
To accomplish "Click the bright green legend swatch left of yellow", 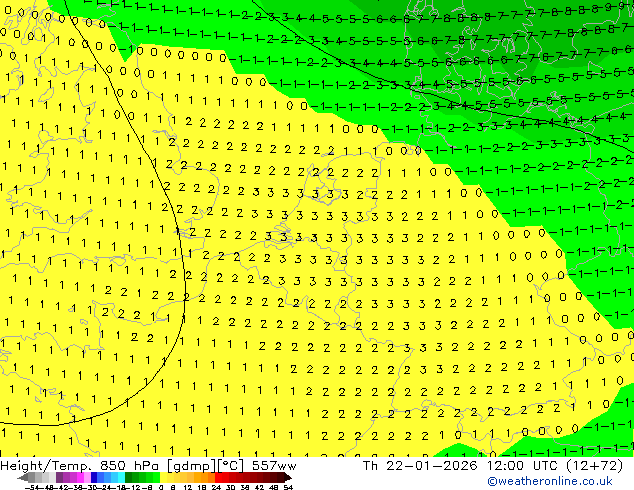I will pos(156,477).
